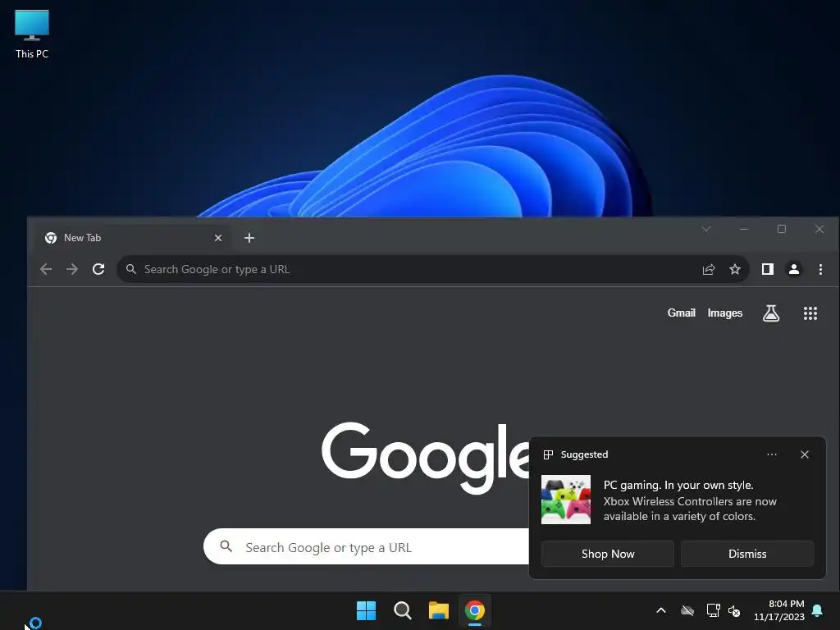Screen dimensions: 840x630
Task: Show hidden tray icons chevron
Action: [x=661, y=610]
